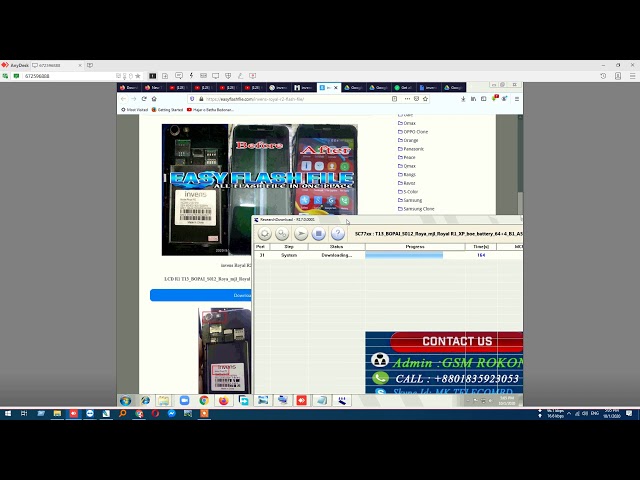Open TeamViewer from the local taskbar
The height and width of the screenshot is (480, 640).
coord(90,414)
